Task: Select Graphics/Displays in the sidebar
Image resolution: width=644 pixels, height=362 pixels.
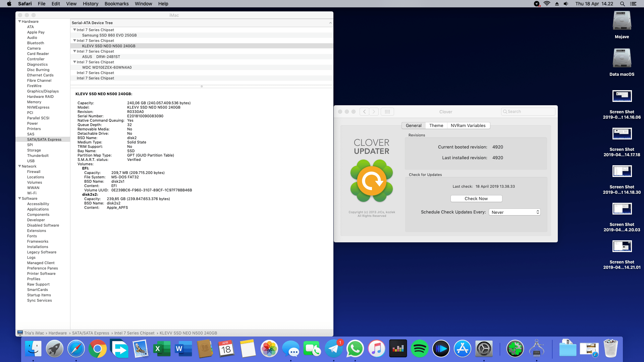Action: coord(43,91)
